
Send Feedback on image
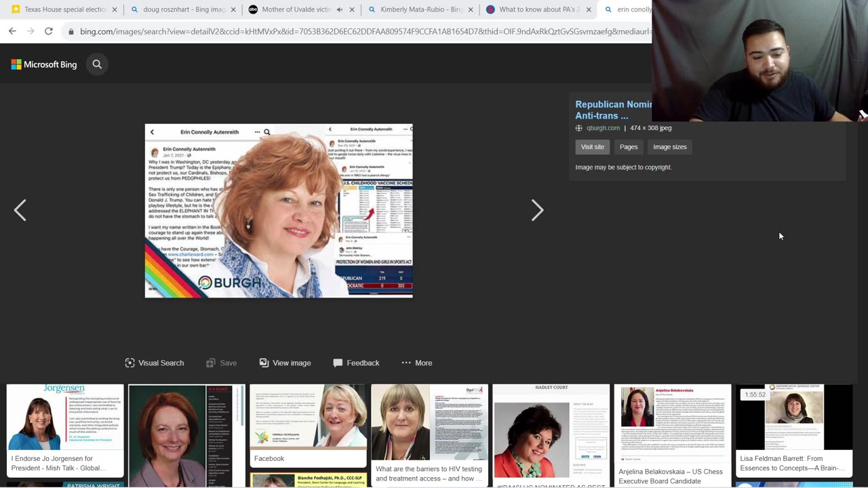point(356,363)
